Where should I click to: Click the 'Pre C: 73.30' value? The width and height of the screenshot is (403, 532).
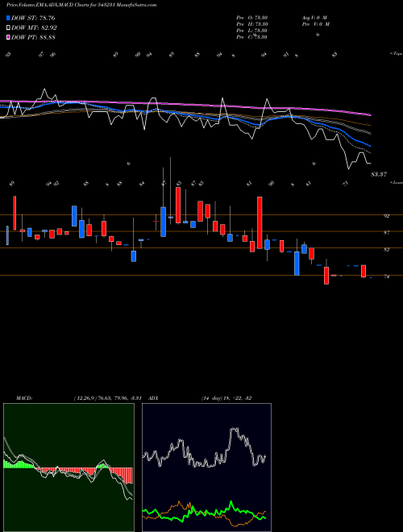pos(252,37)
